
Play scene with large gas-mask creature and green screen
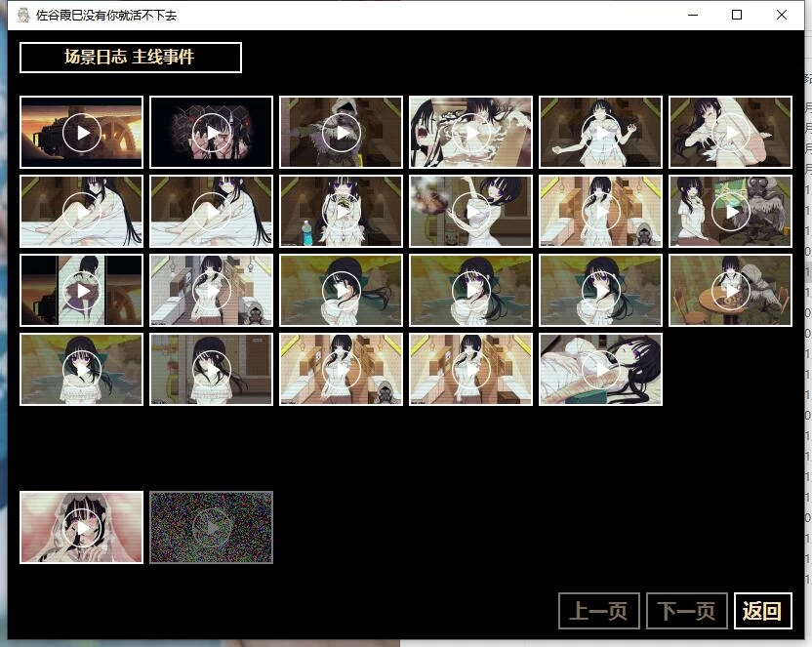coord(730,211)
